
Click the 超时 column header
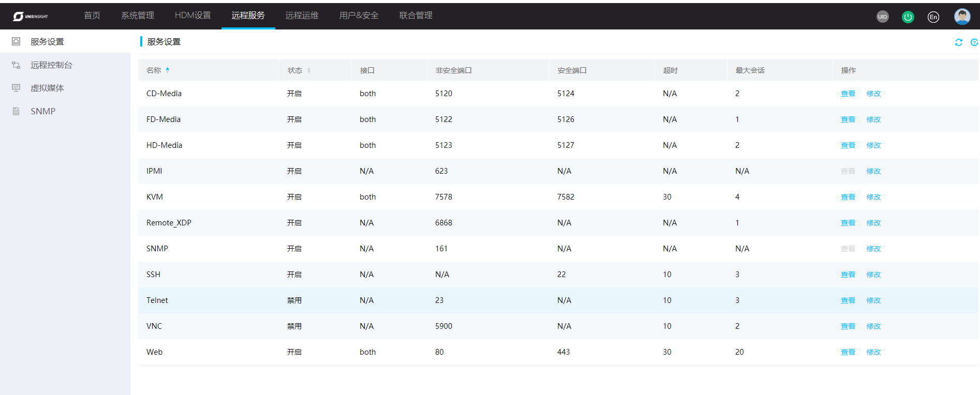tap(670, 70)
